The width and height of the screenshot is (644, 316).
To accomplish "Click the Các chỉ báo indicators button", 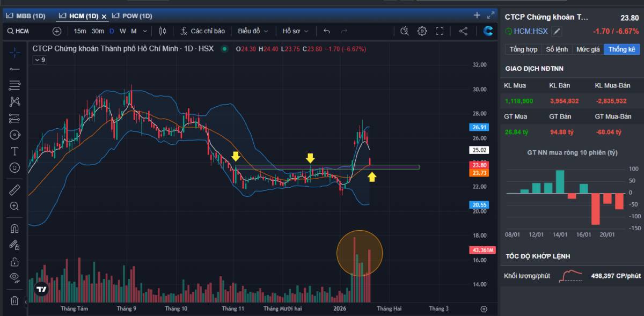I will pos(203,31).
